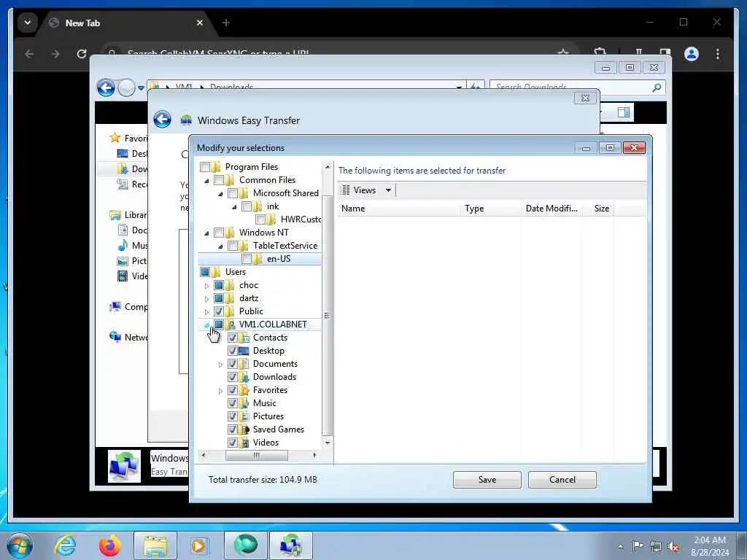747x560 pixels.
Task: Click the Users folder icon
Action: pyautogui.click(x=216, y=272)
